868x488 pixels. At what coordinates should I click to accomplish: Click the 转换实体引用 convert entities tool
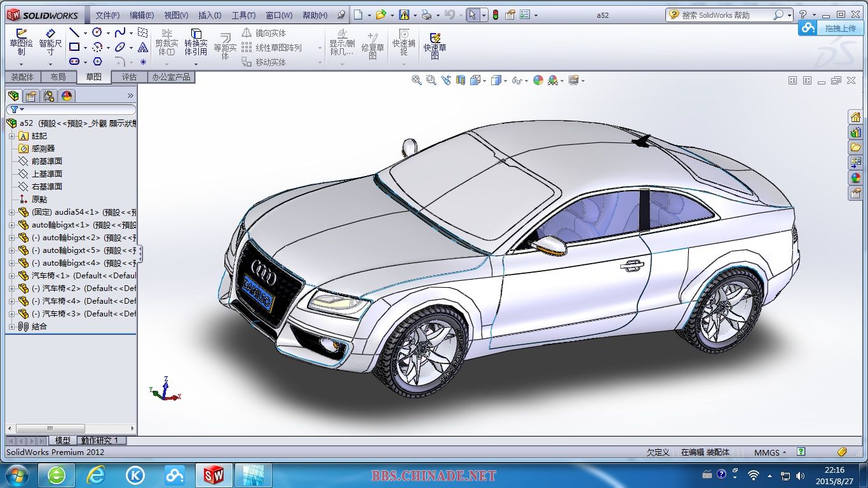196,42
